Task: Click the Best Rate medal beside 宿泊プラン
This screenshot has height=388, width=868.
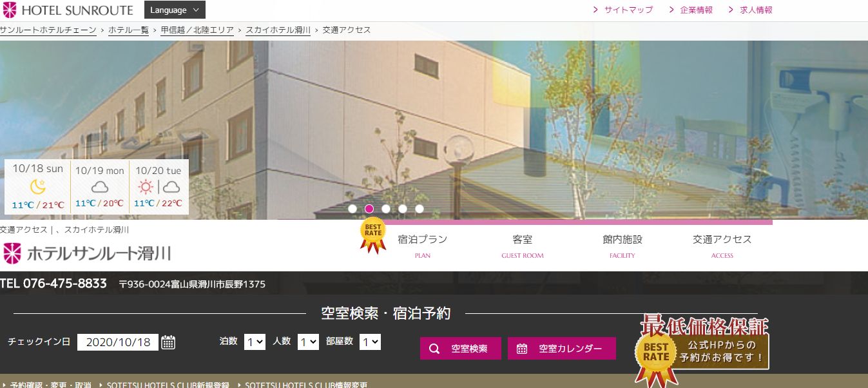Action: tap(373, 236)
